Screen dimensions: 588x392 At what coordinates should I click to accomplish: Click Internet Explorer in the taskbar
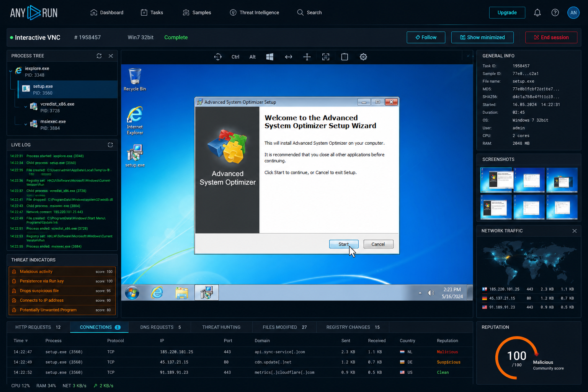(157, 293)
